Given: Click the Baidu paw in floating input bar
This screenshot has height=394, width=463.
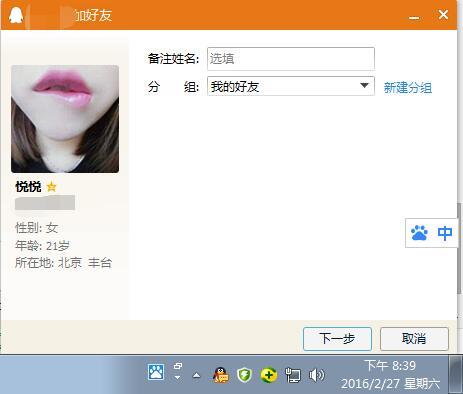Looking at the screenshot, I should coord(419,233).
